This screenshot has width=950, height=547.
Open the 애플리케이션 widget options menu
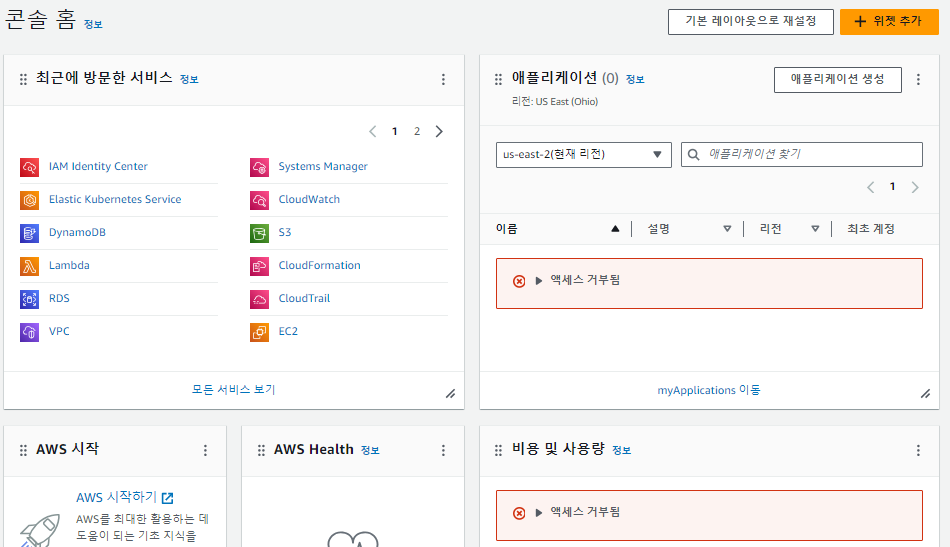point(918,79)
